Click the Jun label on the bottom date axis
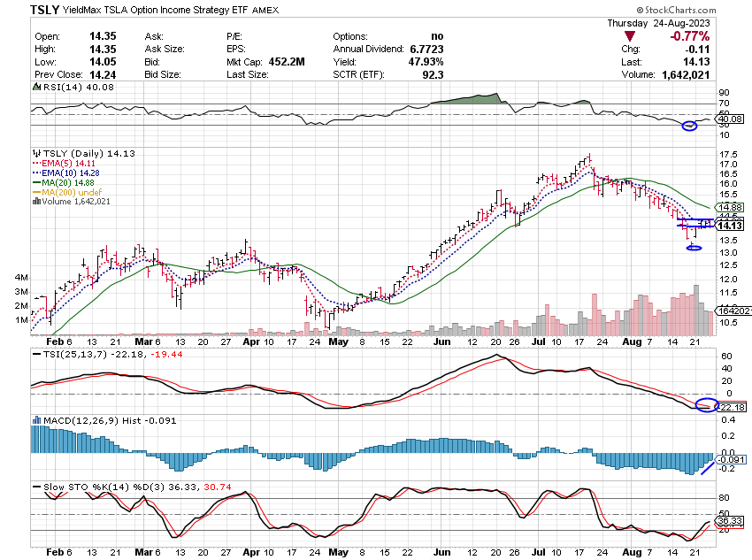The image size is (752, 560). [x=441, y=552]
